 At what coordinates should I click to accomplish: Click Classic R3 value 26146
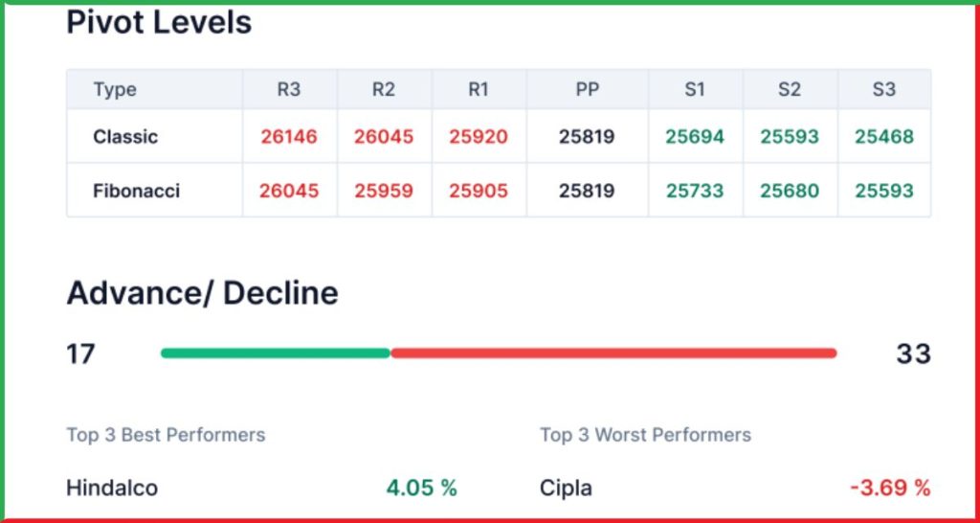[288, 137]
